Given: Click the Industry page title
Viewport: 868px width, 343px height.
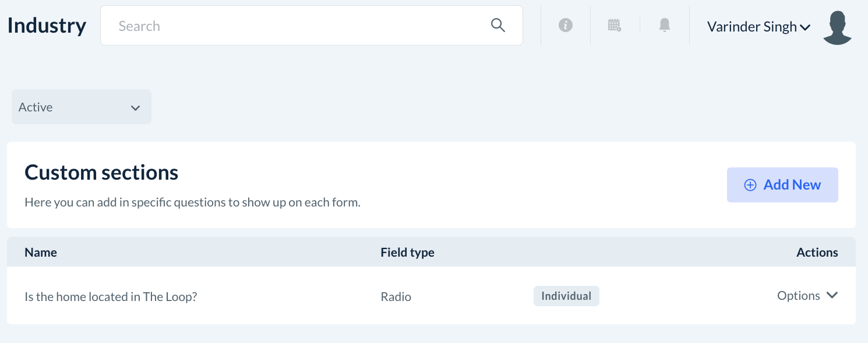Looking at the screenshot, I should [x=47, y=26].
